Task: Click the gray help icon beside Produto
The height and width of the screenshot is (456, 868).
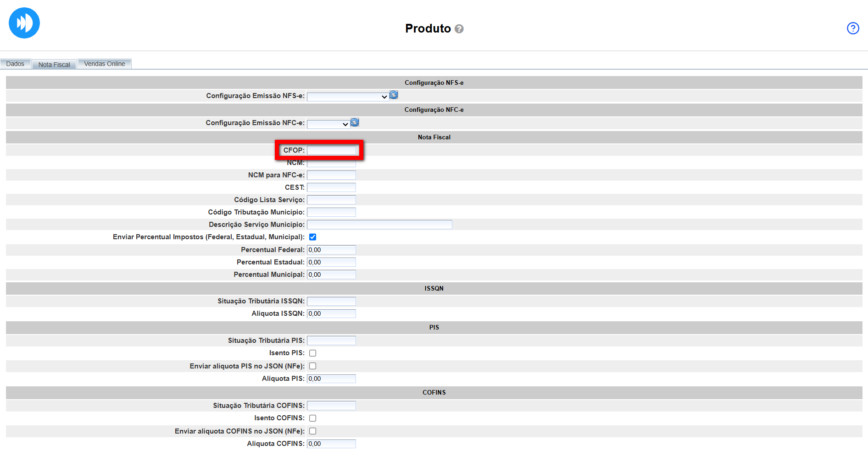Action: tap(459, 29)
